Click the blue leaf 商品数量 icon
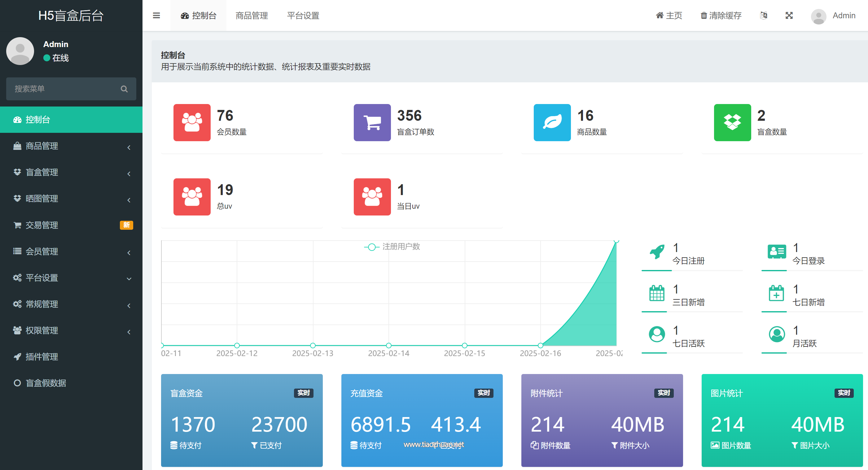Image resolution: width=868 pixels, height=470 pixels. 552,123
